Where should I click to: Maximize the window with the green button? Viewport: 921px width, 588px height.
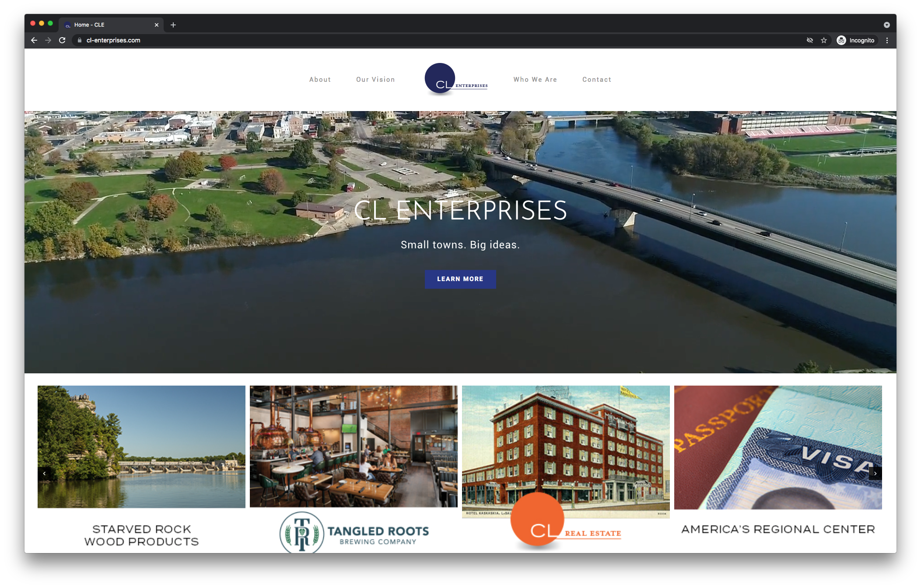(x=50, y=24)
